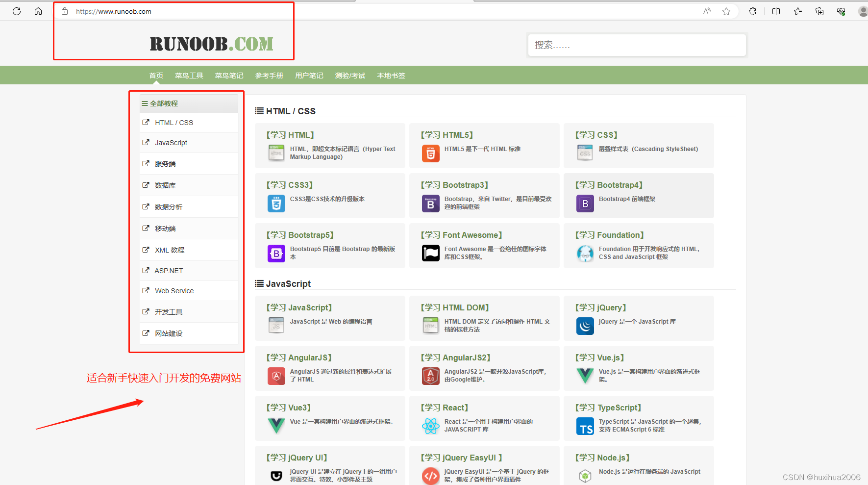Open the collections icon in toolbar

819,11
